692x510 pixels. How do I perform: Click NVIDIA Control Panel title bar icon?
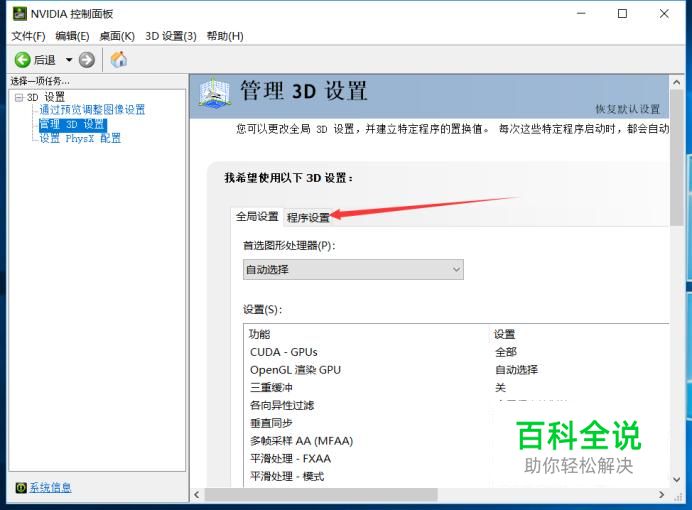coord(20,14)
